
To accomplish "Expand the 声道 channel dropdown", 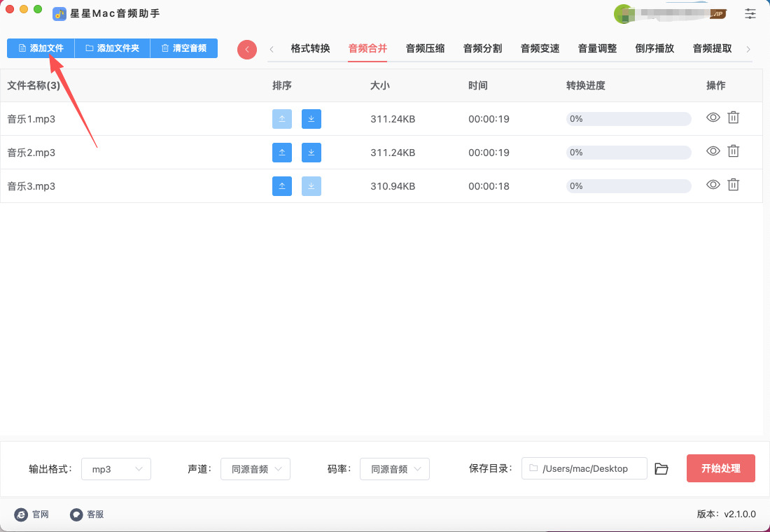I will click(255, 469).
